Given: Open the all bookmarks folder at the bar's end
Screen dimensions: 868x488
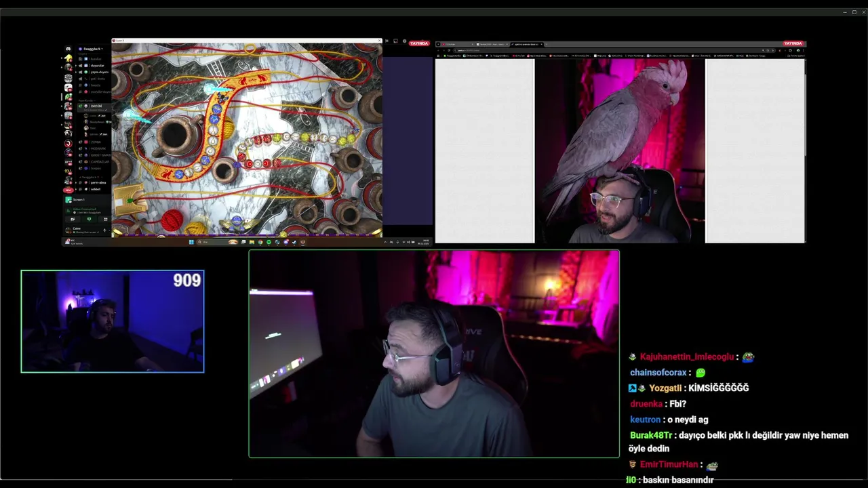Looking at the screenshot, I should (797, 56).
